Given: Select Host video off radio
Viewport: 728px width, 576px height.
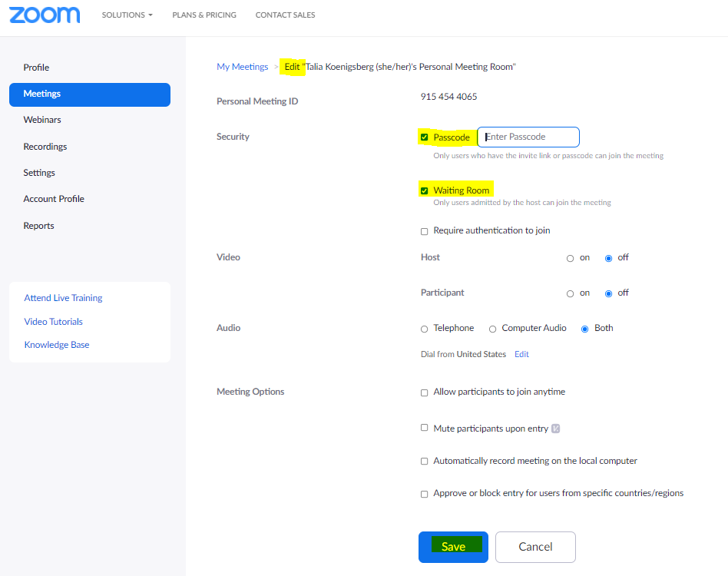Looking at the screenshot, I should (x=609, y=259).
